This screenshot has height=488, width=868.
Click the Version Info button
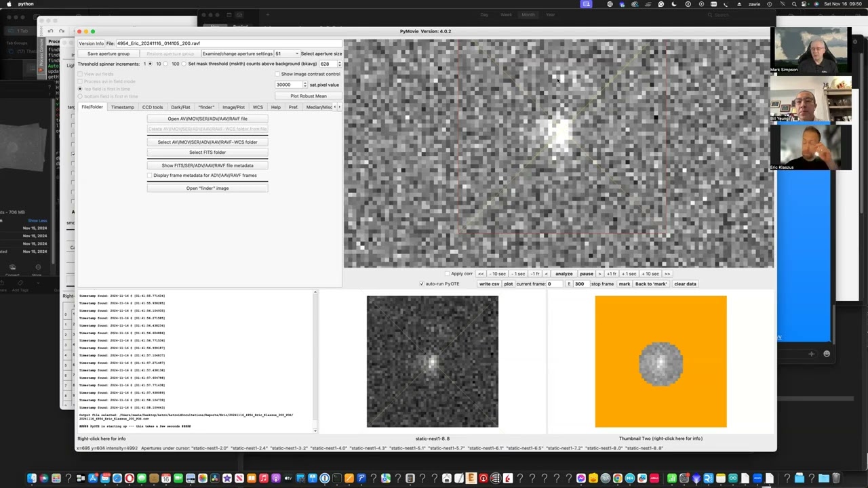(x=91, y=43)
